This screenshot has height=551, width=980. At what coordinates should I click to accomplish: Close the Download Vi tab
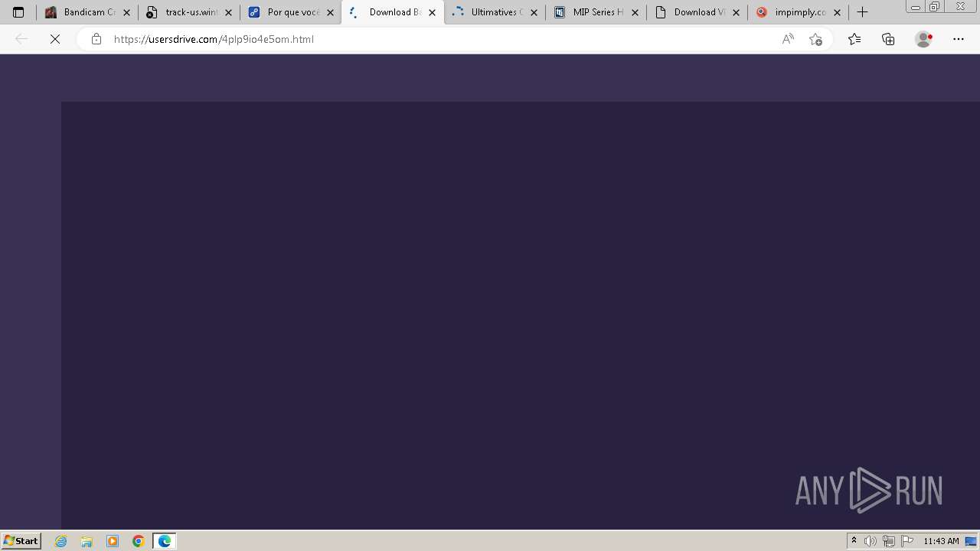737,12
